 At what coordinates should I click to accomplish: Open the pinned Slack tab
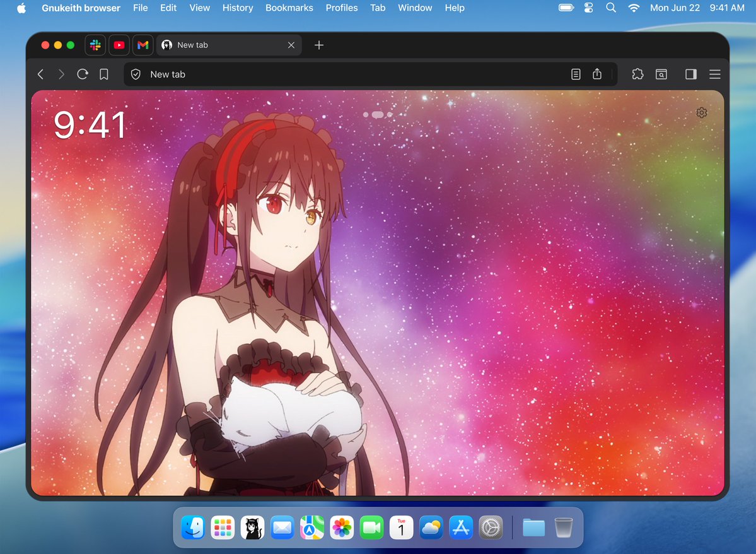(95, 45)
